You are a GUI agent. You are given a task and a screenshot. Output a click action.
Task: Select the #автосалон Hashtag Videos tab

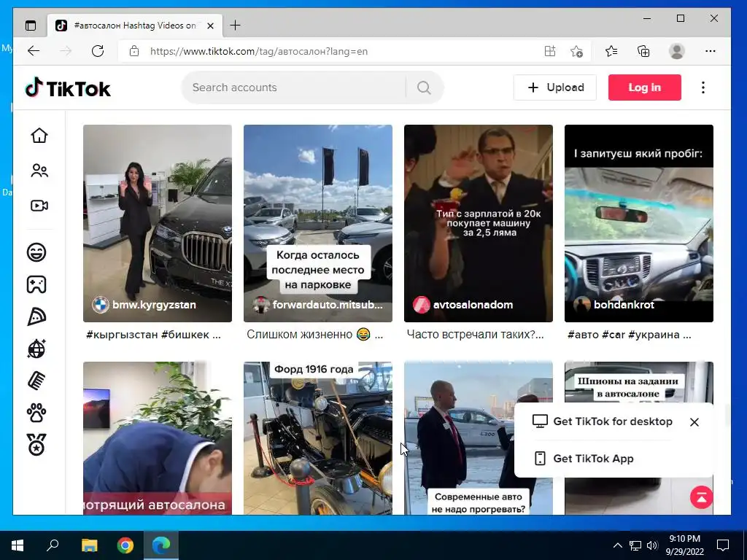pos(135,26)
